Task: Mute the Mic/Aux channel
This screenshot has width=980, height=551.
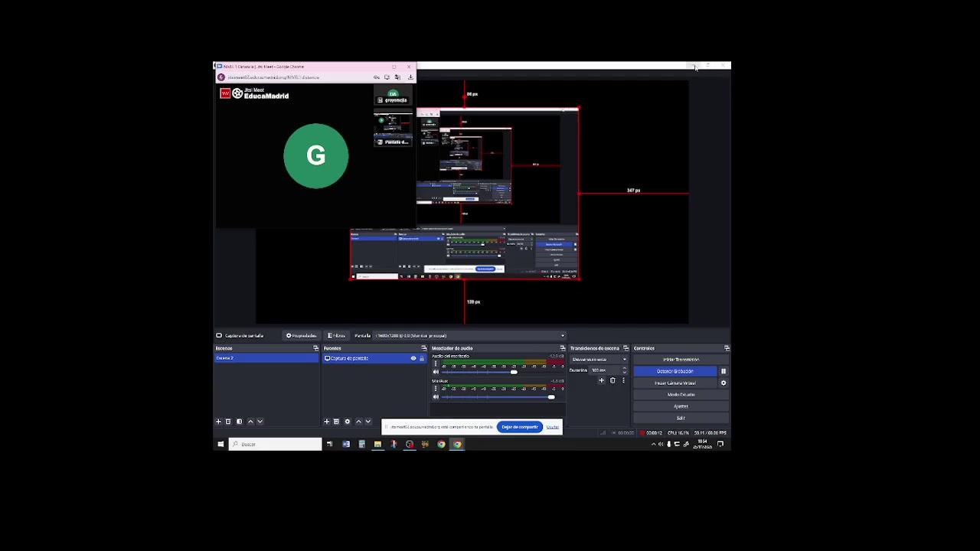Action: 436,397
